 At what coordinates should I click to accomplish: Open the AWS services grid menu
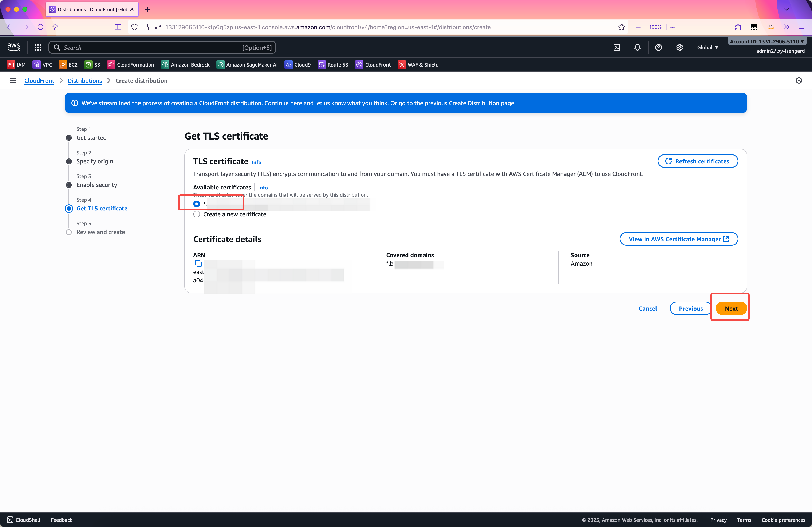pyautogui.click(x=38, y=47)
